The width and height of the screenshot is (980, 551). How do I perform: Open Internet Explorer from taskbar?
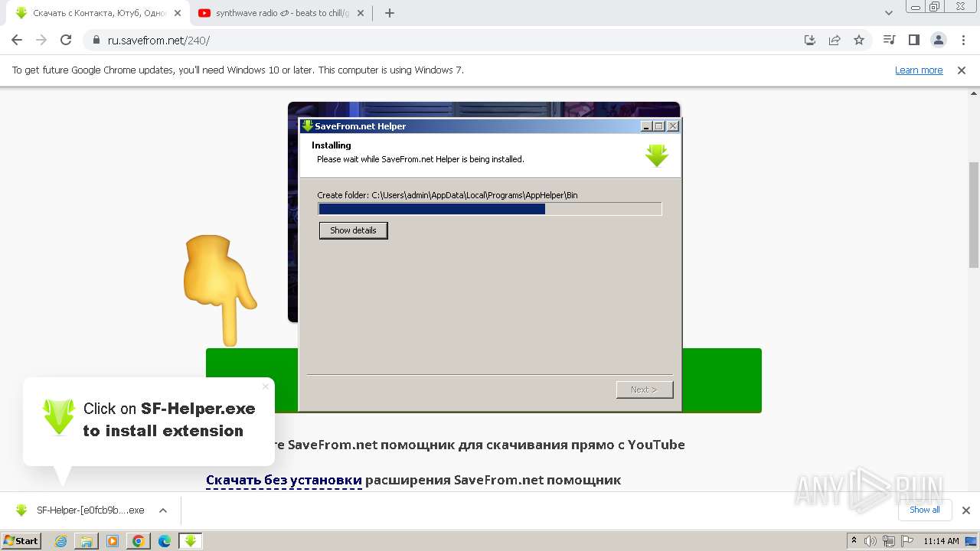point(61,541)
